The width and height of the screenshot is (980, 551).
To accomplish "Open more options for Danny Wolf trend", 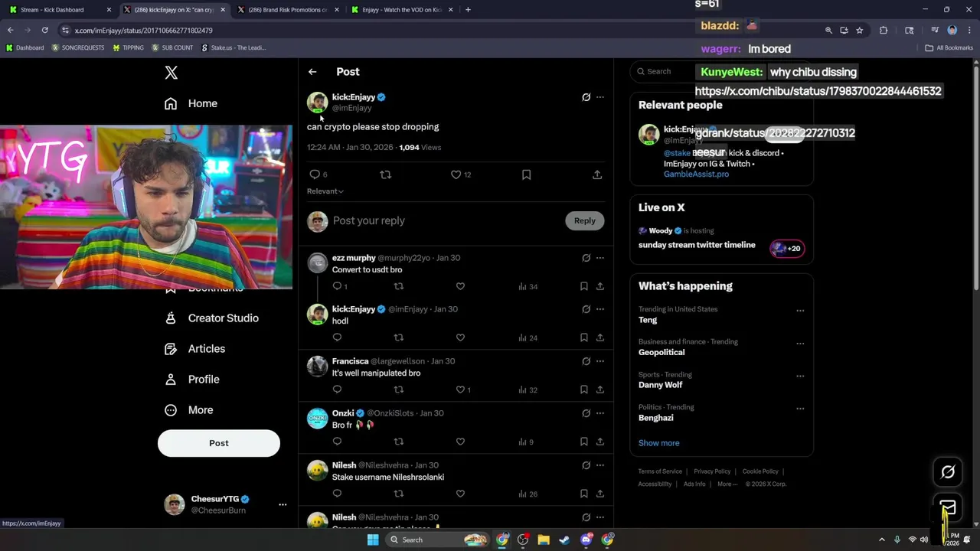I will pyautogui.click(x=800, y=376).
